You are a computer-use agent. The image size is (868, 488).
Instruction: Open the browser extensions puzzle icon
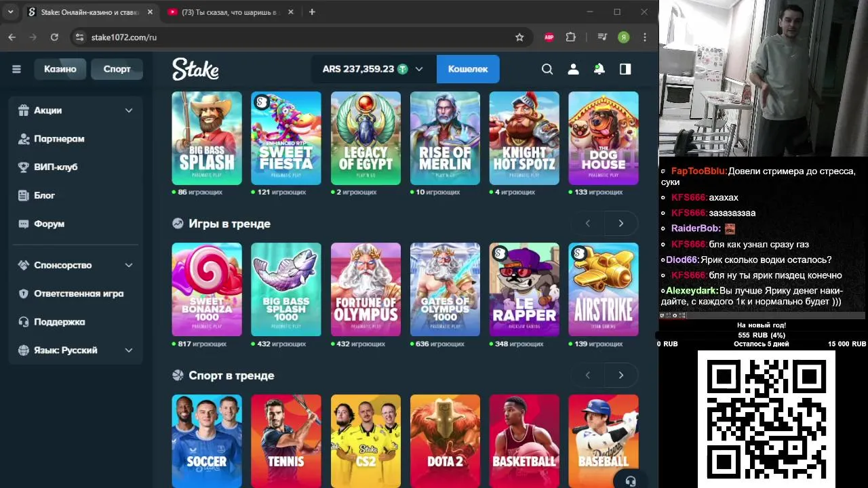[570, 37]
